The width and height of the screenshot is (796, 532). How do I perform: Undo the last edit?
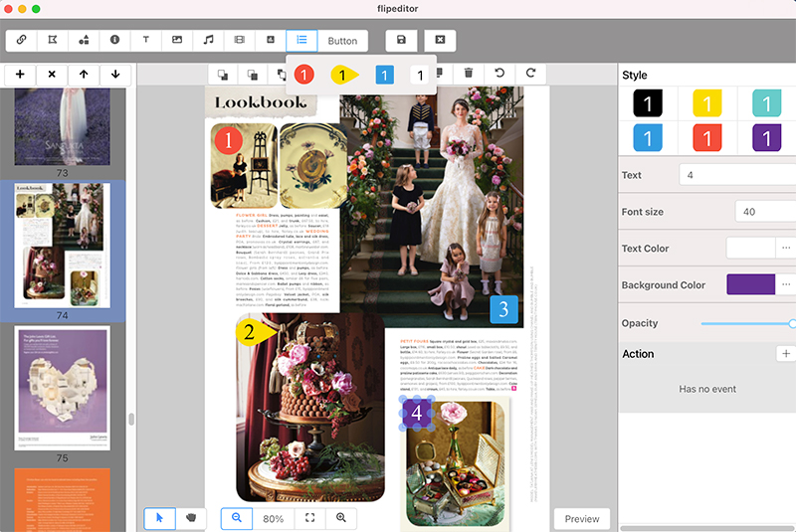point(499,74)
